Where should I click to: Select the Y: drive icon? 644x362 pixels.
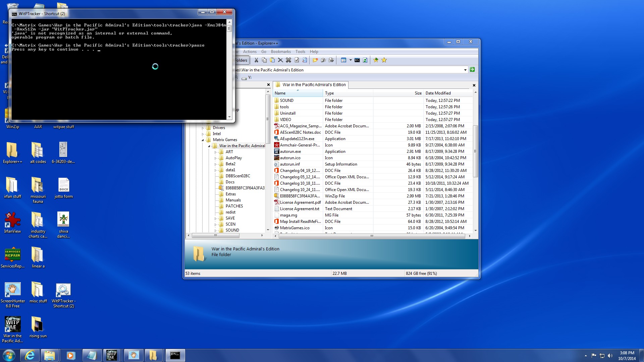click(247, 78)
